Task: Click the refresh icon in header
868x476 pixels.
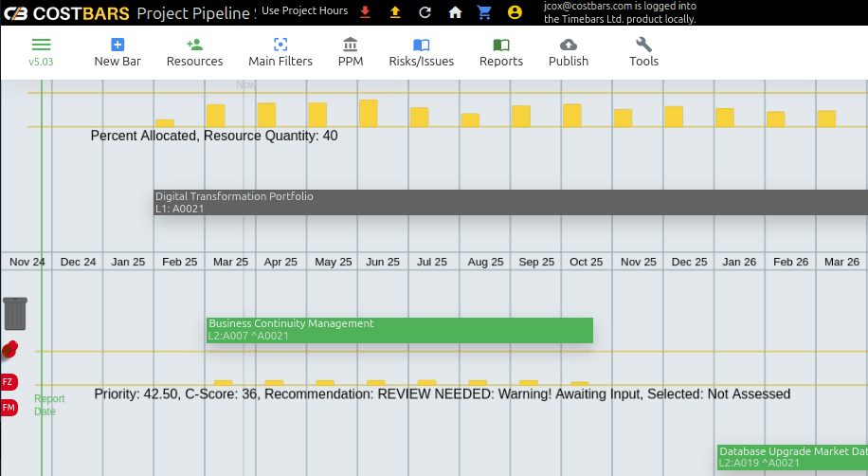Action: pos(425,12)
